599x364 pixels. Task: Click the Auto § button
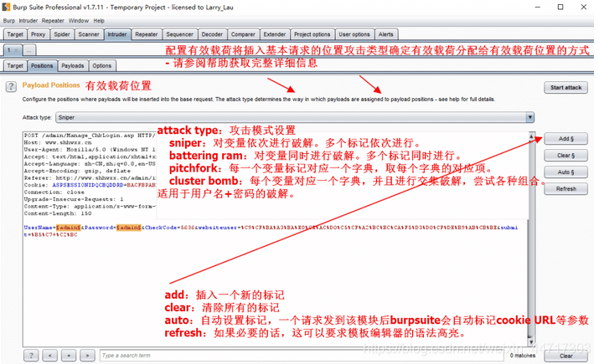565,172
